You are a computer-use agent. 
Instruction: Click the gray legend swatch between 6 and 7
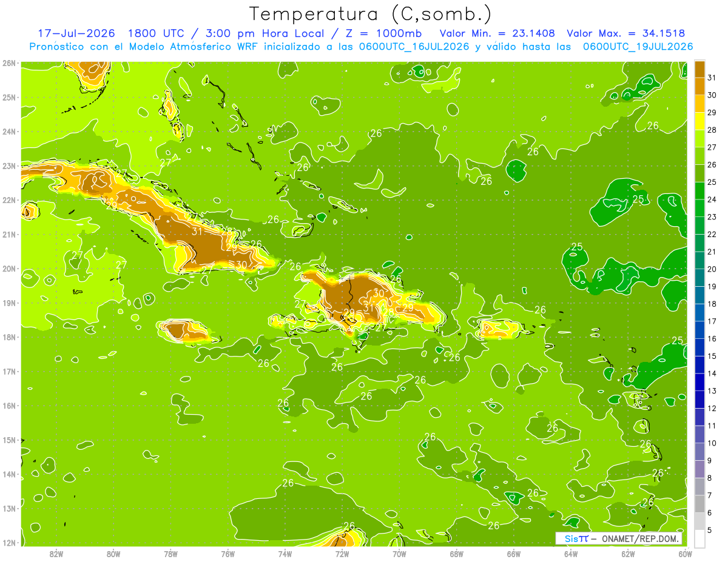(700, 504)
